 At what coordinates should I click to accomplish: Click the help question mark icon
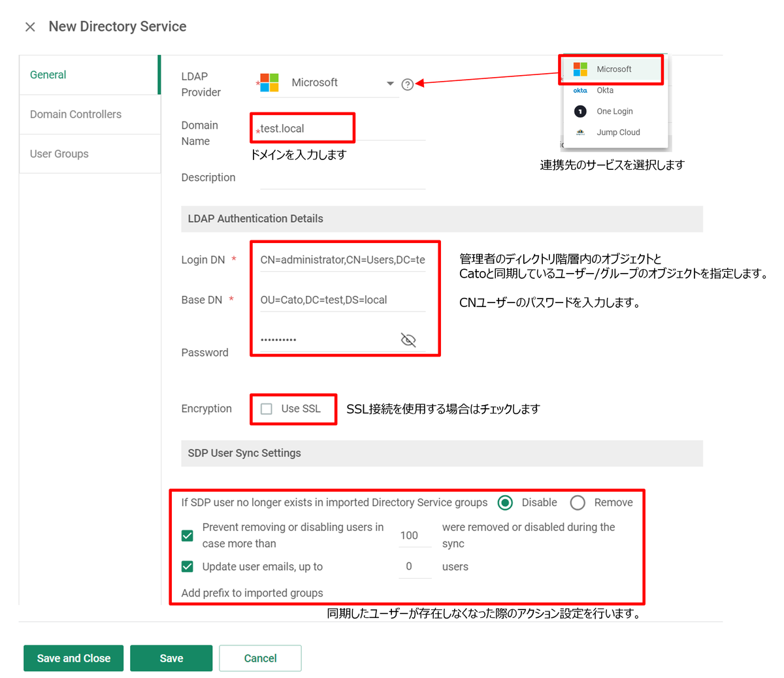(x=408, y=84)
